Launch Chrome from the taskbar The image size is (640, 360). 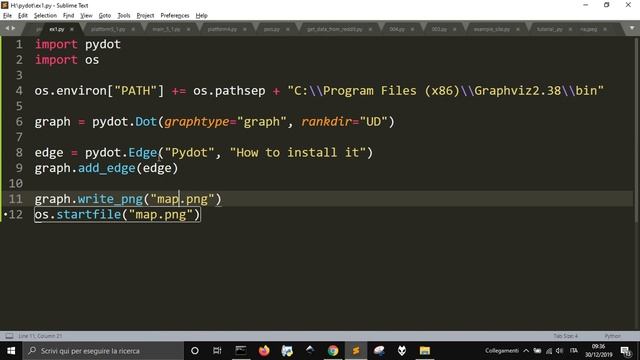click(x=333, y=351)
